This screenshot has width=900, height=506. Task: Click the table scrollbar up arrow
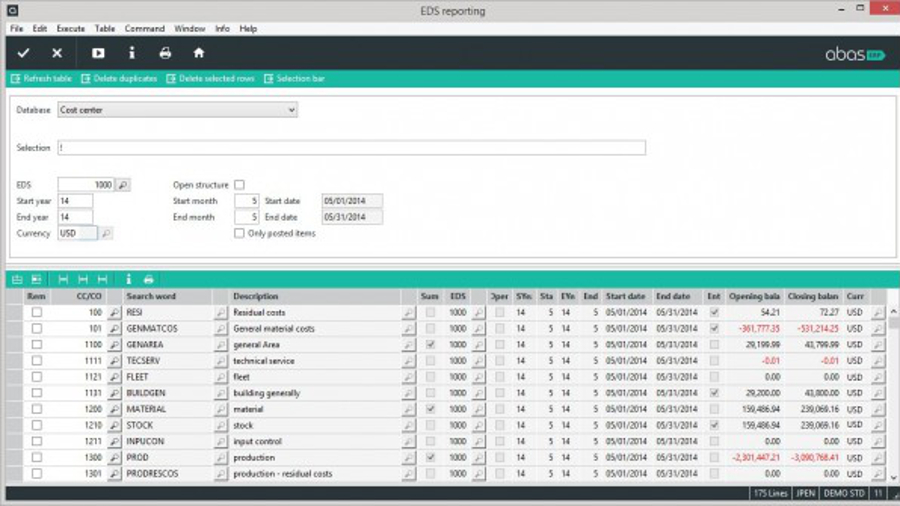894,312
